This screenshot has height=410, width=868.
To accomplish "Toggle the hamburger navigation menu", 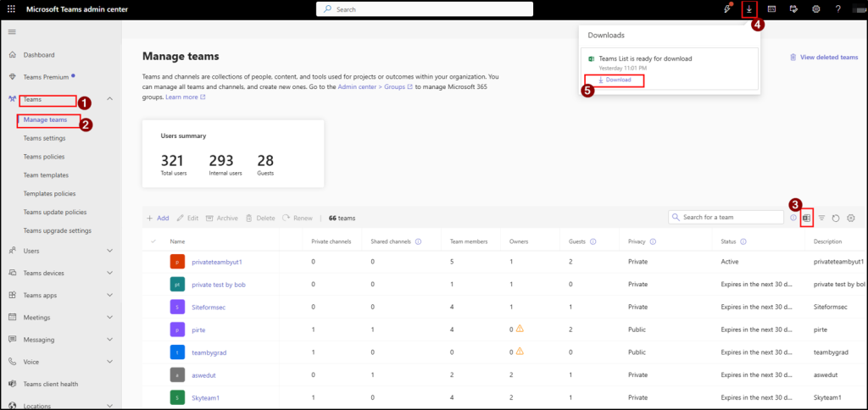I will (x=12, y=31).
